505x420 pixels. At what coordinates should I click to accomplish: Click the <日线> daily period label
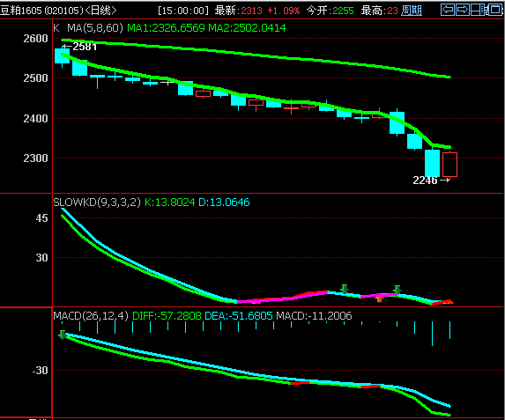[100, 11]
